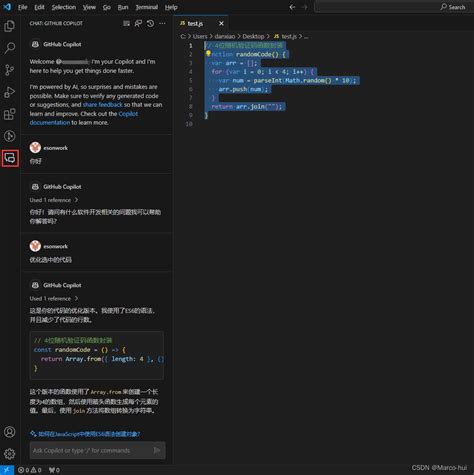
Task: Open the View menu
Action: 89,7
